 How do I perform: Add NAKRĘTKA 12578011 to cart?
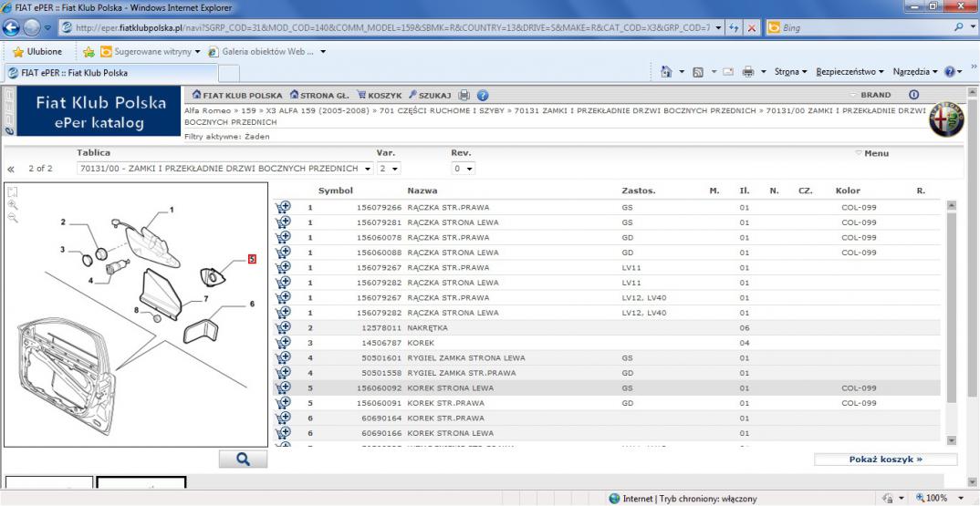(x=283, y=327)
